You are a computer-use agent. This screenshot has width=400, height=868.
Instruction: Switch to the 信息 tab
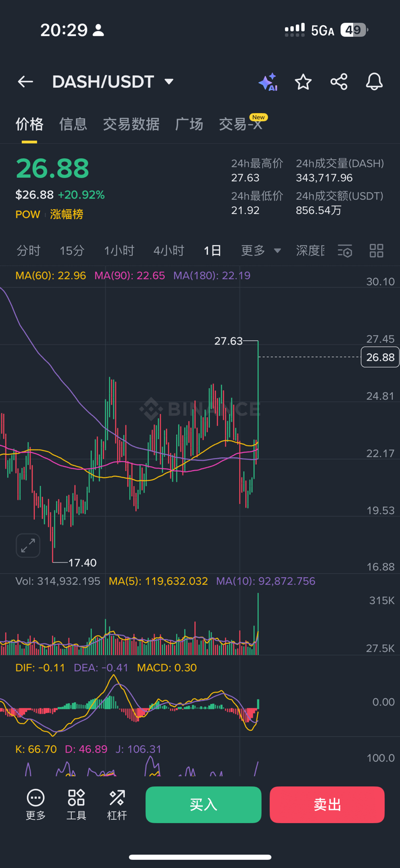[73, 124]
